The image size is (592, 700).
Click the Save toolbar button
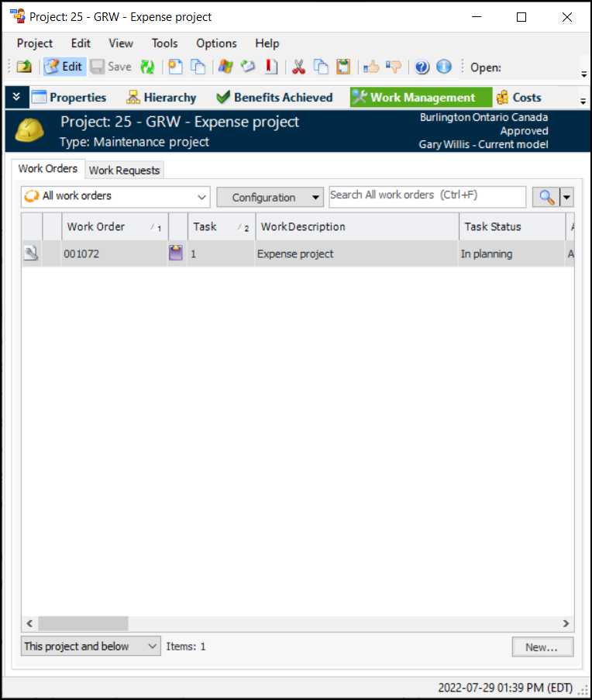tap(111, 67)
